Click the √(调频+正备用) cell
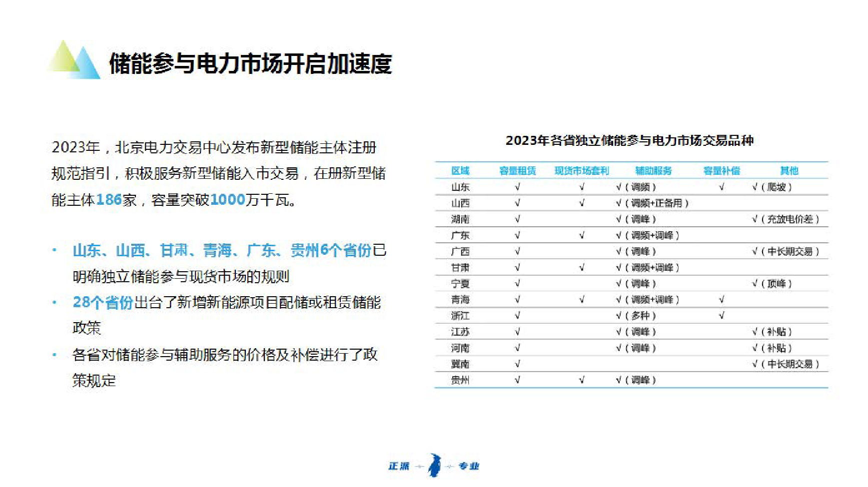This screenshot has height=487, width=868. 652,203
